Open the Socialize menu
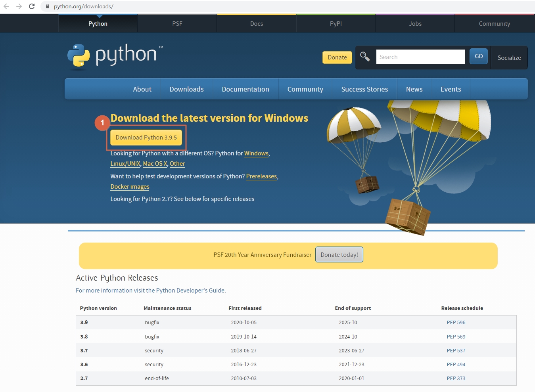Image resolution: width=535 pixels, height=392 pixels. pyautogui.click(x=509, y=57)
